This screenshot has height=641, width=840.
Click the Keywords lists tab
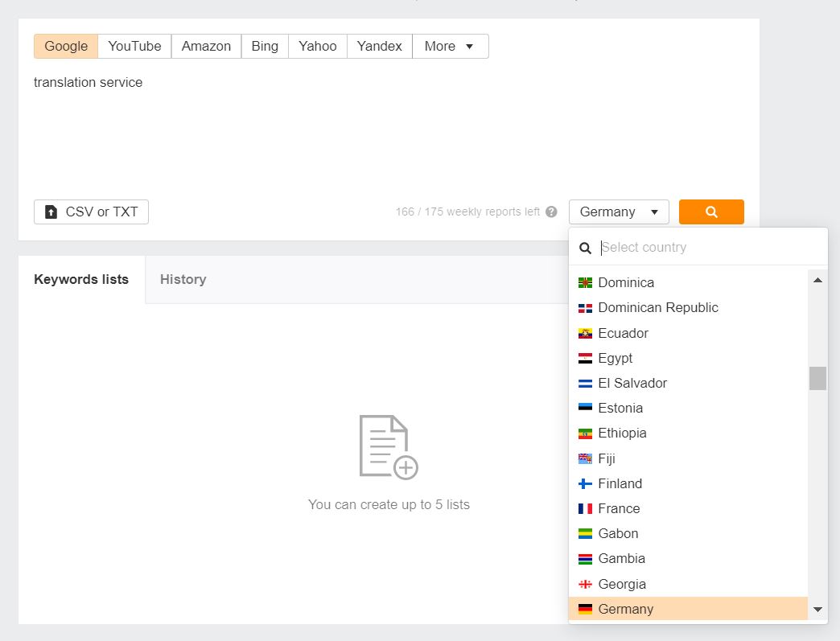[x=80, y=279]
